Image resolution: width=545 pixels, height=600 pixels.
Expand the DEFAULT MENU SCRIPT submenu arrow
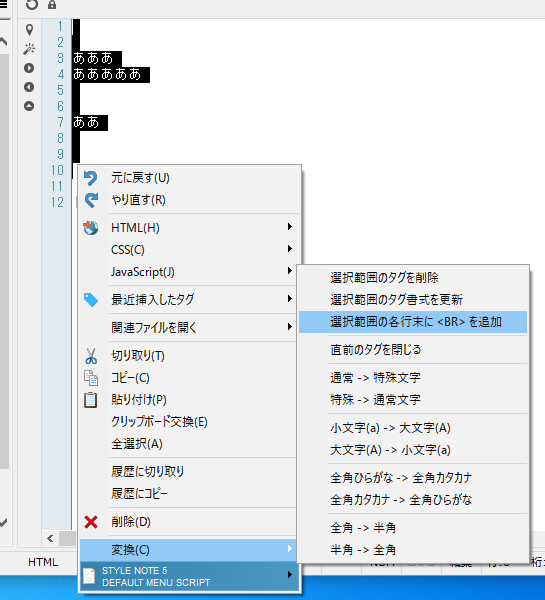(290, 575)
